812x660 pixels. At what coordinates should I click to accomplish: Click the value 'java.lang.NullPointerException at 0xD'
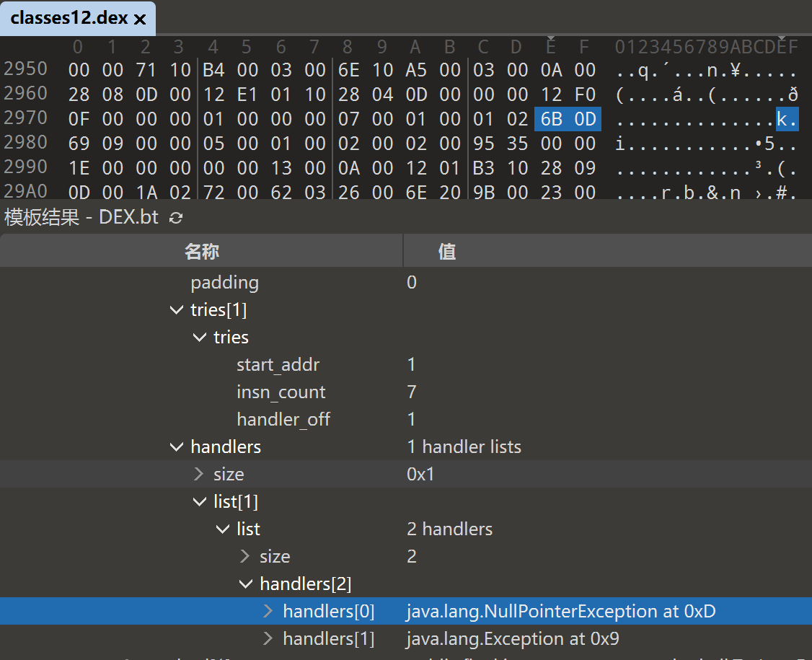coord(561,611)
